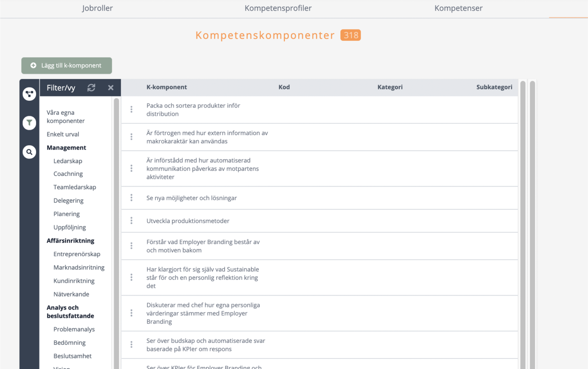Click the filter panel scrollbar
588x369 pixels.
pos(116,233)
